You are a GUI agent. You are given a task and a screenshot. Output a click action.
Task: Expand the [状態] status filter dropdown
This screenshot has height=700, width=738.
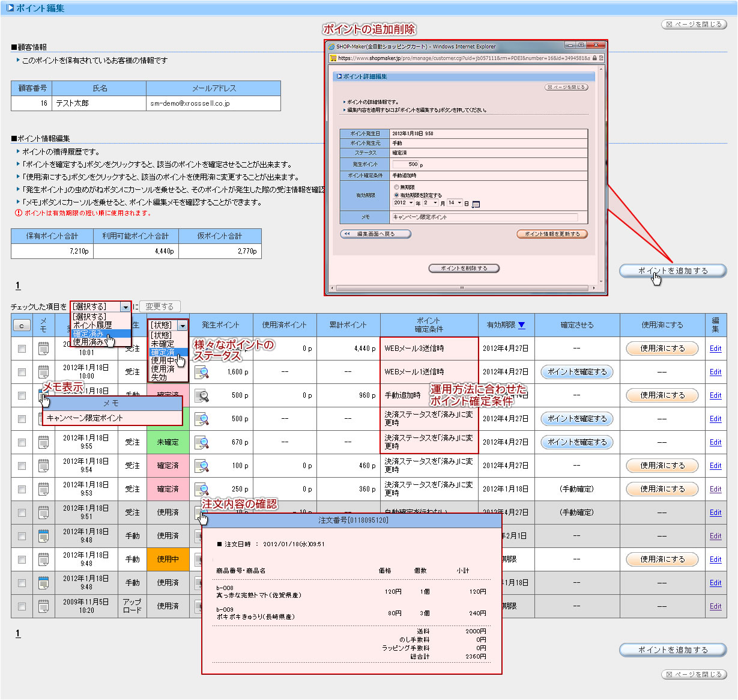point(183,325)
